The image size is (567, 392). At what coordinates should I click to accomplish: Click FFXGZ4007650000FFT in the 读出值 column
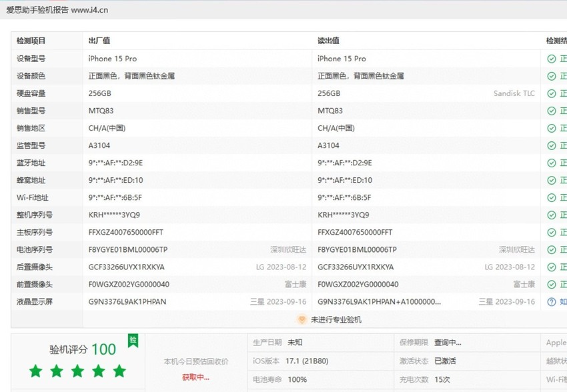pos(355,232)
